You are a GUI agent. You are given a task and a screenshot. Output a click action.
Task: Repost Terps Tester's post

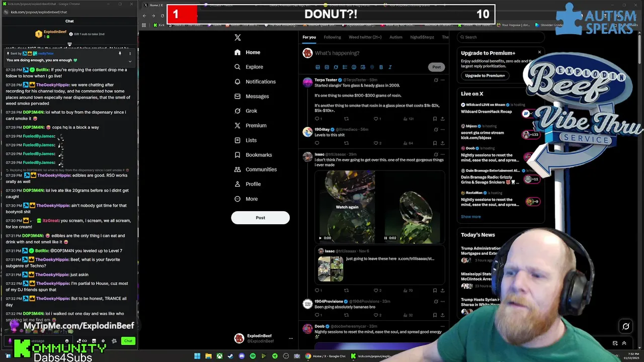click(346, 119)
